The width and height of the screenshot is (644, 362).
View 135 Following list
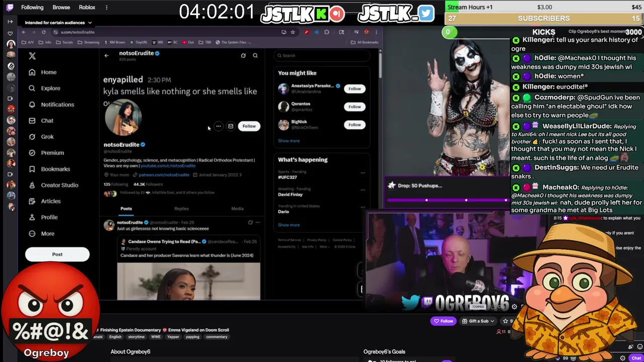(x=116, y=185)
